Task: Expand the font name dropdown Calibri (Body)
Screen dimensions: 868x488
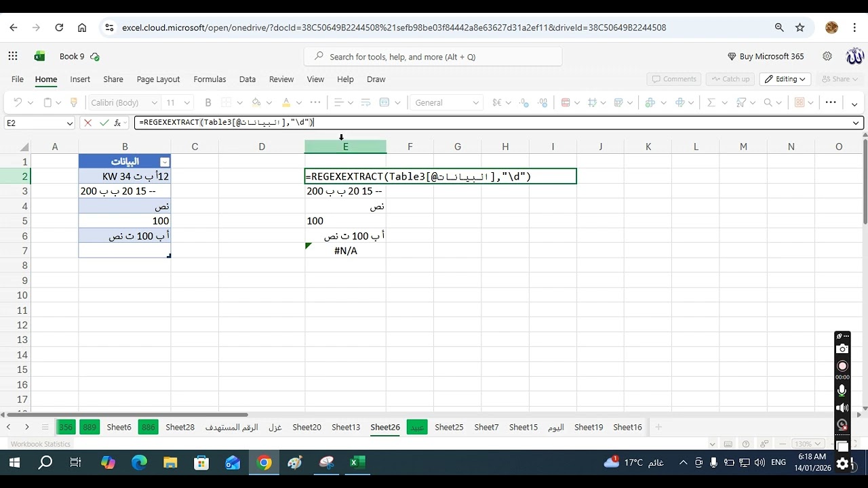Action: tap(155, 102)
